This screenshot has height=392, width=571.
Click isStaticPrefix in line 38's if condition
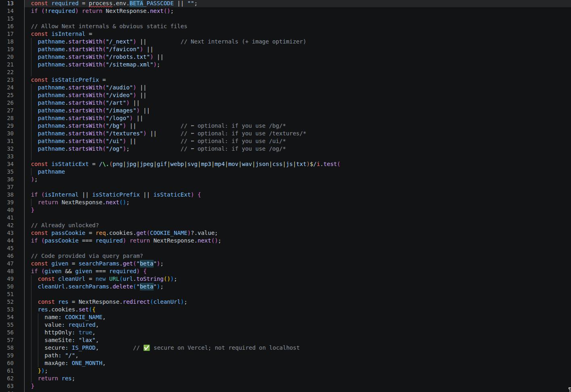[116, 195]
